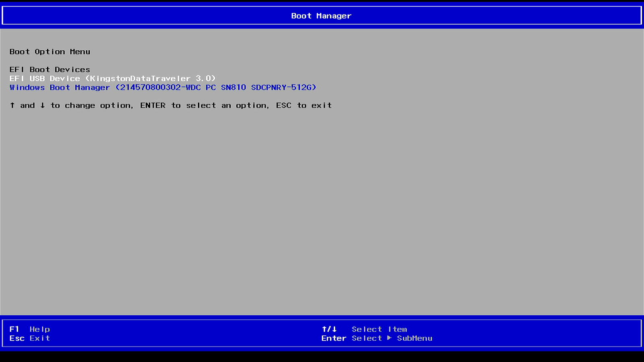Click the navigation hint about ENTER and ESC

pos(171,105)
